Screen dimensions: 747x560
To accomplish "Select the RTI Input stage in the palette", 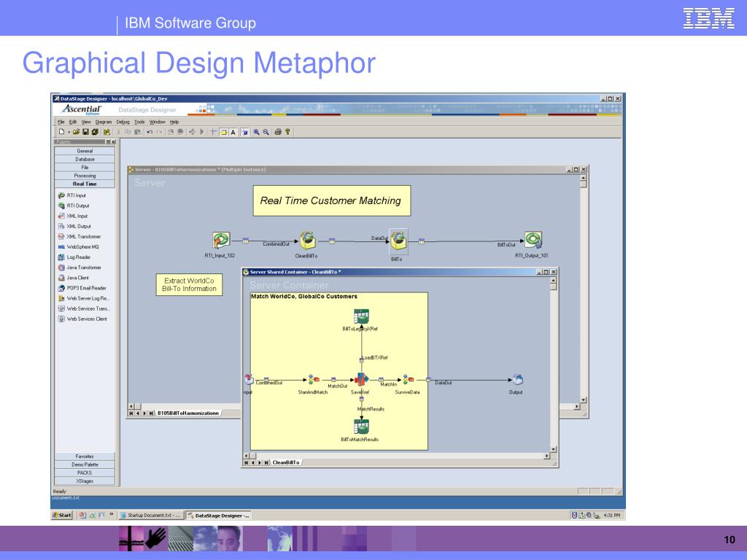I will coord(72,195).
